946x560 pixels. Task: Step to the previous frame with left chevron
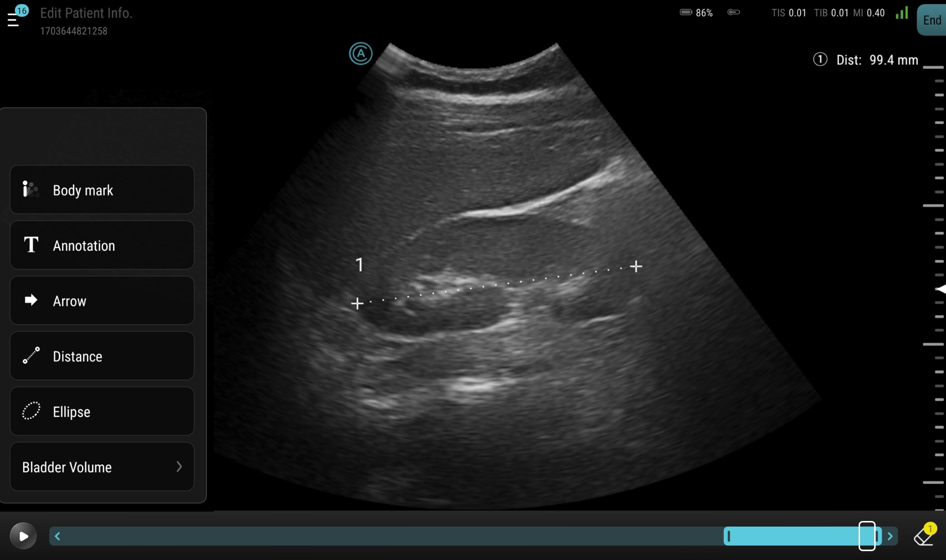coord(58,536)
